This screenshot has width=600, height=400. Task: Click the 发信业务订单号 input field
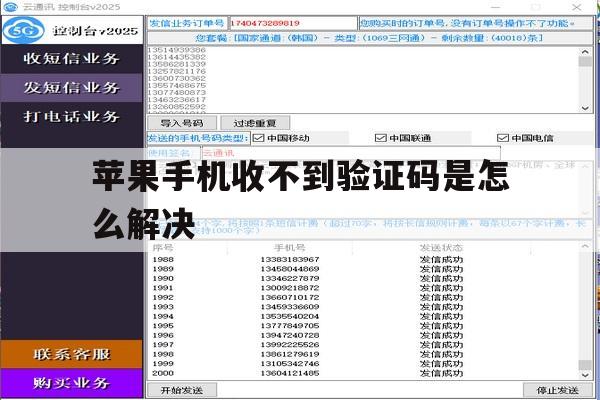(x=293, y=23)
